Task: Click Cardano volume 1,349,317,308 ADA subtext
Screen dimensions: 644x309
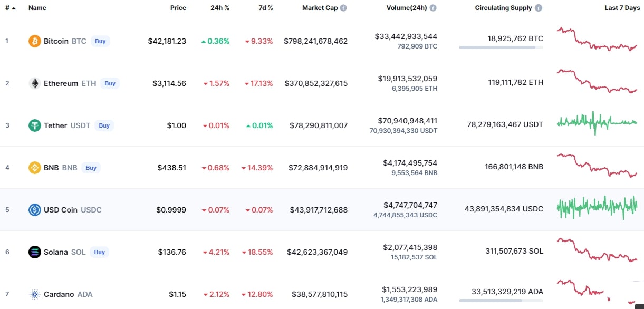Action: pyautogui.click(x=409, y=300)
